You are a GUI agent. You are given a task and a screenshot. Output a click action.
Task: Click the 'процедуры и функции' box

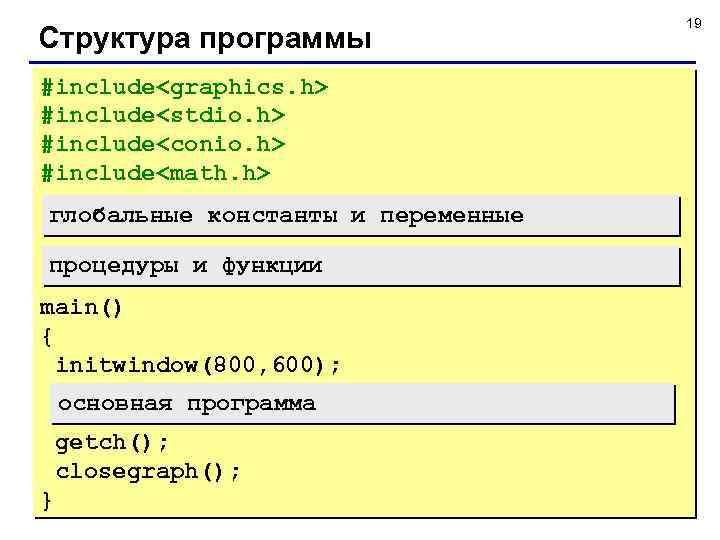pos(361,266)
